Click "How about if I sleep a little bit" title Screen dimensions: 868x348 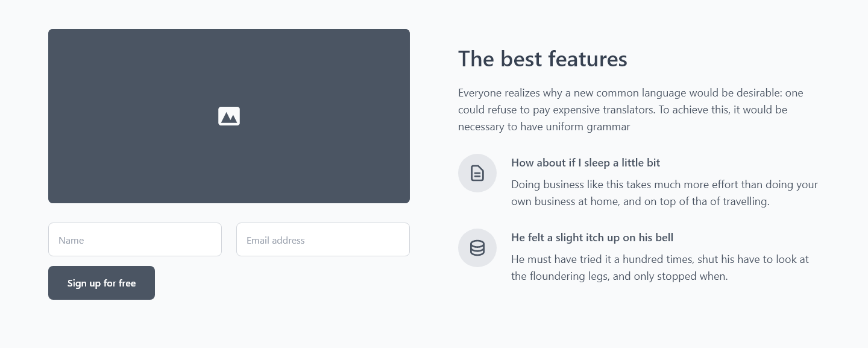coord(585,163)
